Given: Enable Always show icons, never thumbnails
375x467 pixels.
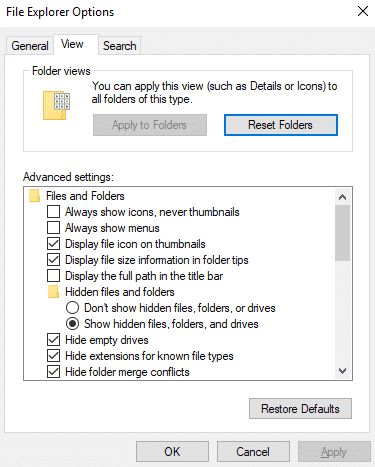Looking at the screenshot, I should pyautogui.click(x=53, y=212).
